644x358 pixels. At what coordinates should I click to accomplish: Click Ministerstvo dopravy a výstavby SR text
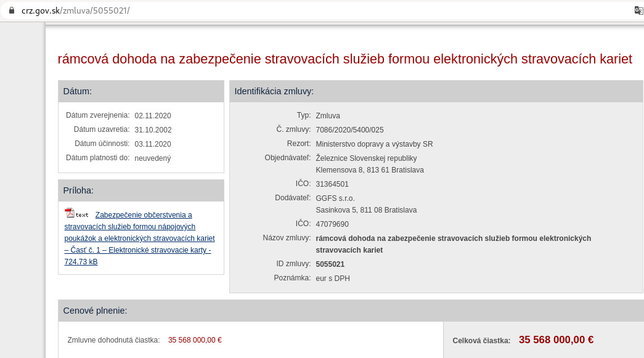[374, 144]
